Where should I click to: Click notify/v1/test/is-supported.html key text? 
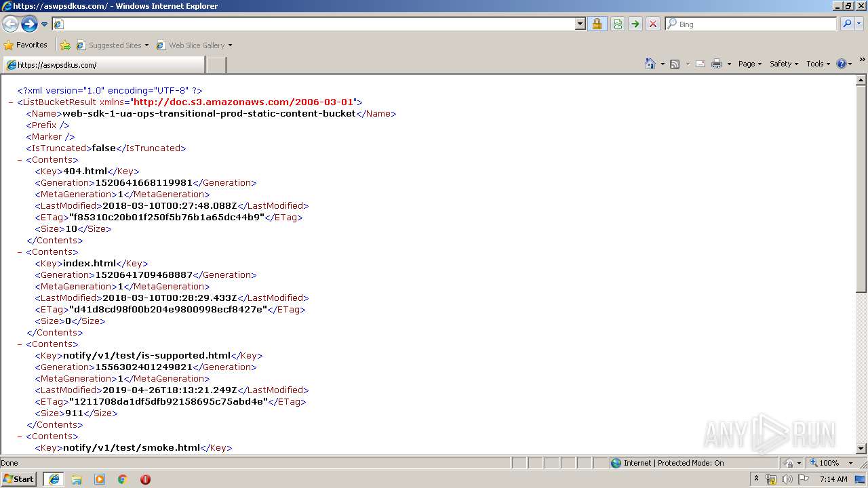click(x=147, y=356)
